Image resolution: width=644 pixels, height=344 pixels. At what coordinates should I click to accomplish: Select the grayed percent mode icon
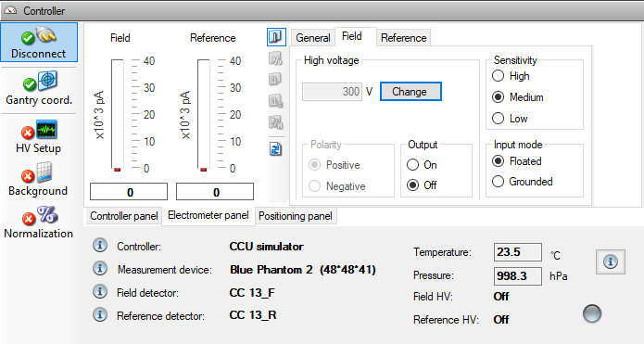[x=275, y=58]
